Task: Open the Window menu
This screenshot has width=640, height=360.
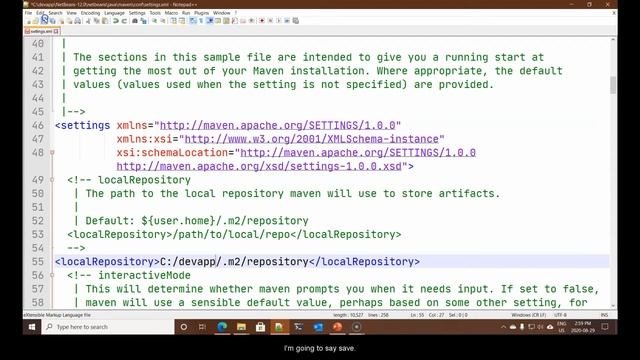Action: 222,13
